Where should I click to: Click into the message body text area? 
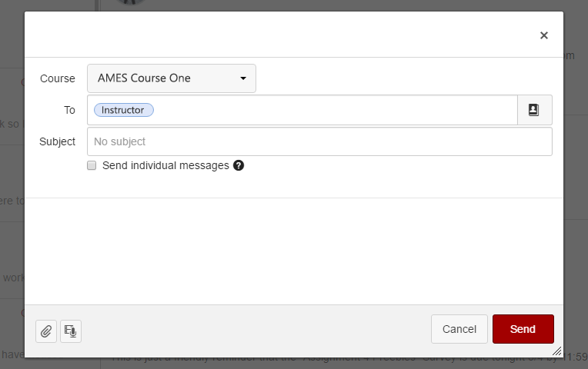[294, 251]
